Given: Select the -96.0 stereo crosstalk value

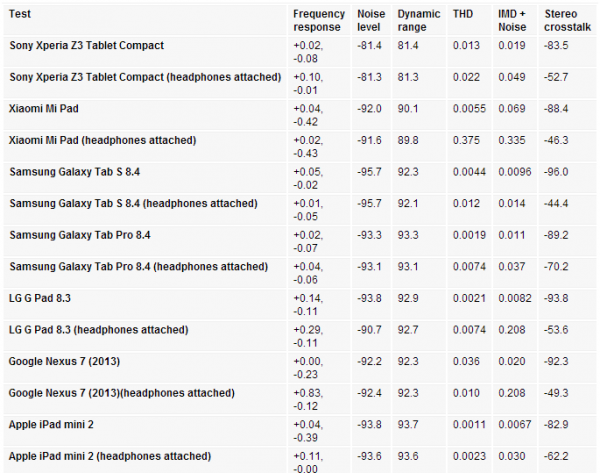Looking at the screenshot, I should [556, 172].
